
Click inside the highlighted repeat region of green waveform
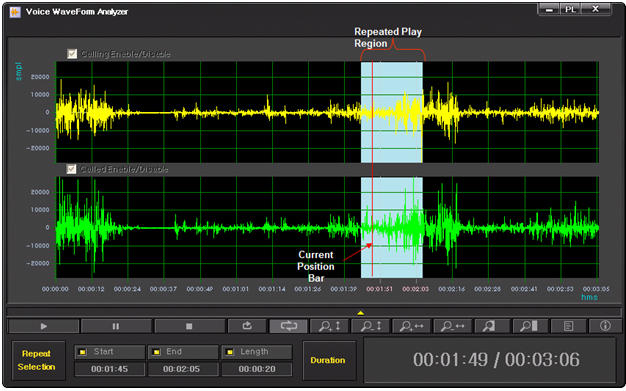pos(392,227)
